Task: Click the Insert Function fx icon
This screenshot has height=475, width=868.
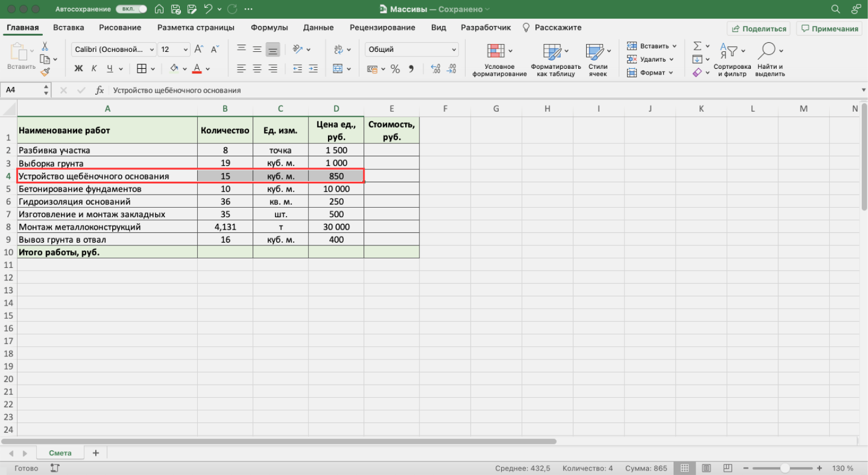Action: (x=100, y=90)
